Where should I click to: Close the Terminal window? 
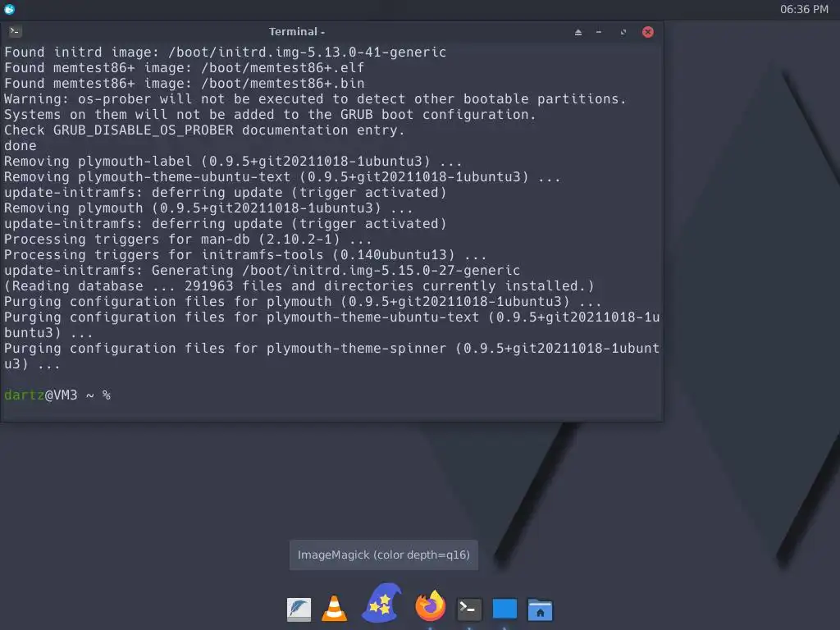point(648,32)
